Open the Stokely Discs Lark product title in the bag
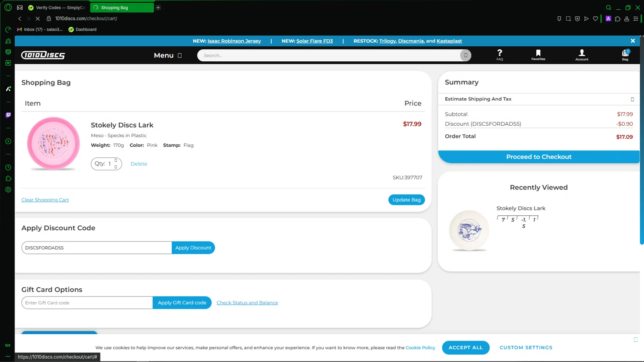Image resolution: width=644 pixels, height=362 pixels. [122, 125]
